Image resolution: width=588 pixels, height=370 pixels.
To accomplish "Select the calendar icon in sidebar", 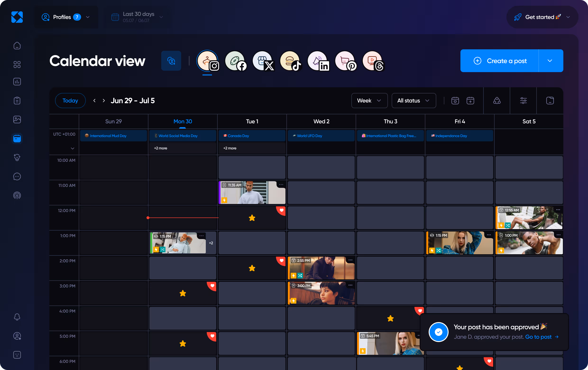I will coord(17,139).
